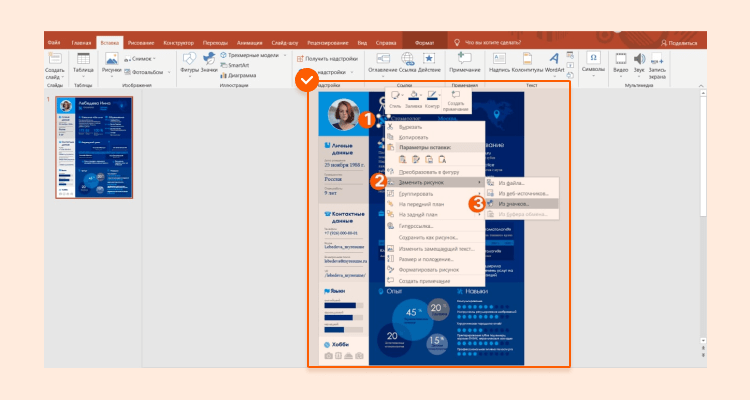Select Из значков… in the submenu

[522, 204]
